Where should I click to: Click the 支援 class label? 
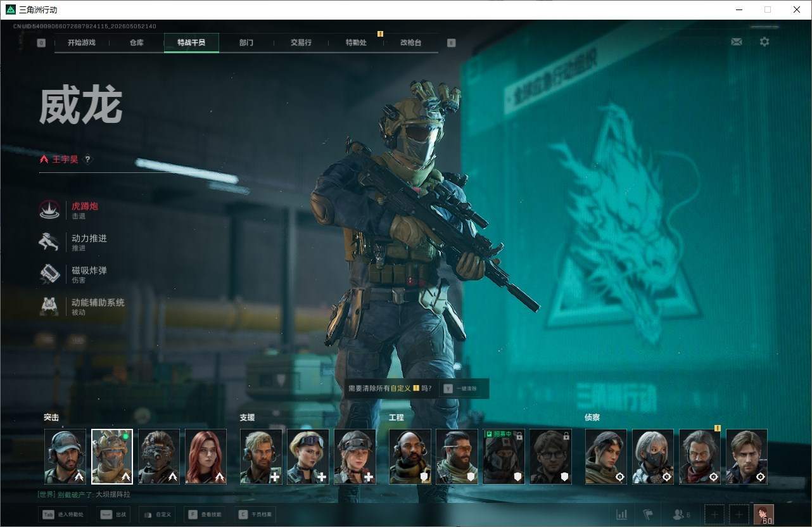pos(247,417)
